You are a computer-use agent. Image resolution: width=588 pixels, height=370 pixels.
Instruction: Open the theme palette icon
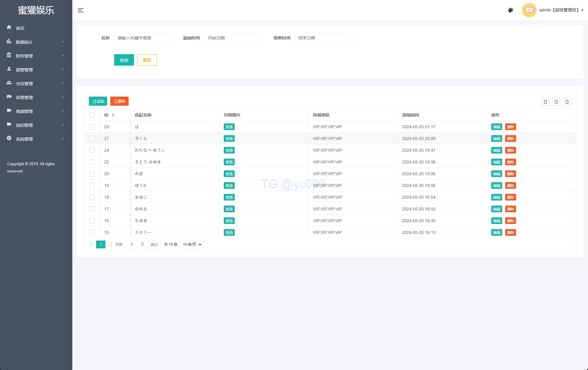(x=511, y=10)
